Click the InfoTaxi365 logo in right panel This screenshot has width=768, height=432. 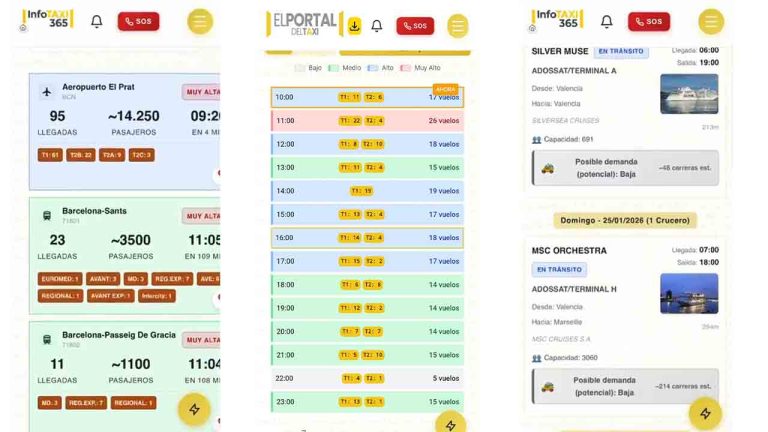(557, 20)
